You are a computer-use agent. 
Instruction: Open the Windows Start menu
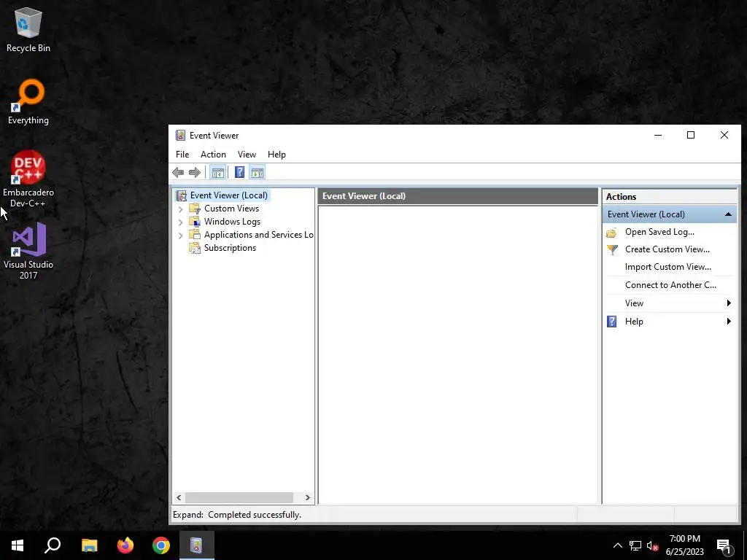(x=18, y=545)
